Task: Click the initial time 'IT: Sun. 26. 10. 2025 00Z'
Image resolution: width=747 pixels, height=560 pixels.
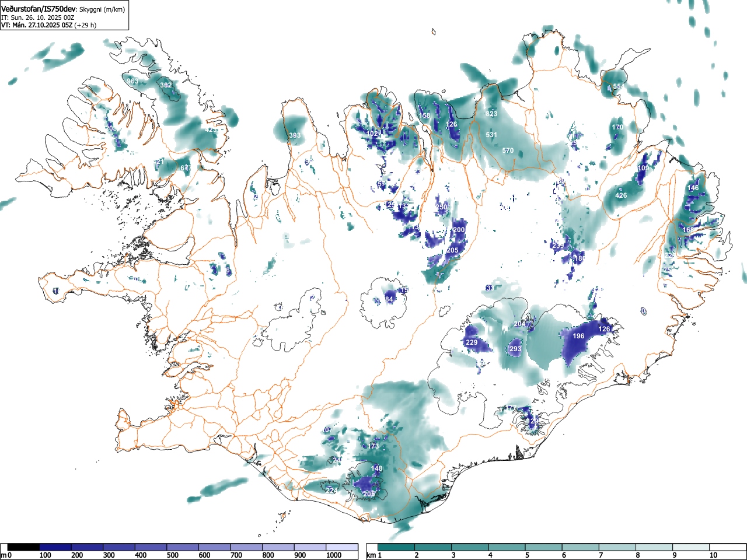Action: (38, 17)
